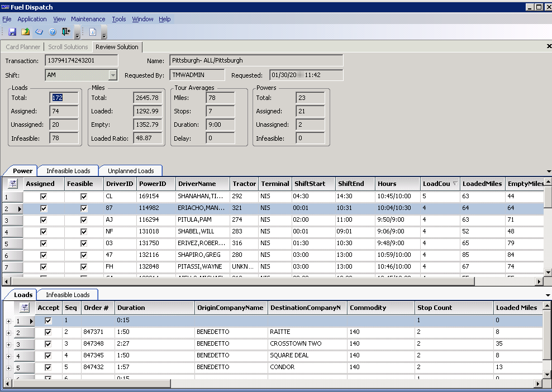Click the Save floppy disk icon
The image size is (552, 392).
(12, 32)
